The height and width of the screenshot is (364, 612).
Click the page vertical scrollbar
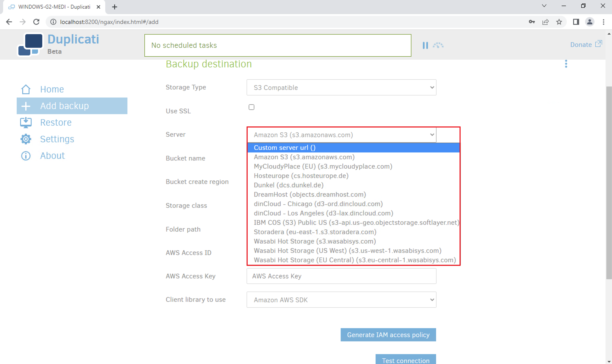(x=609, y=183)
